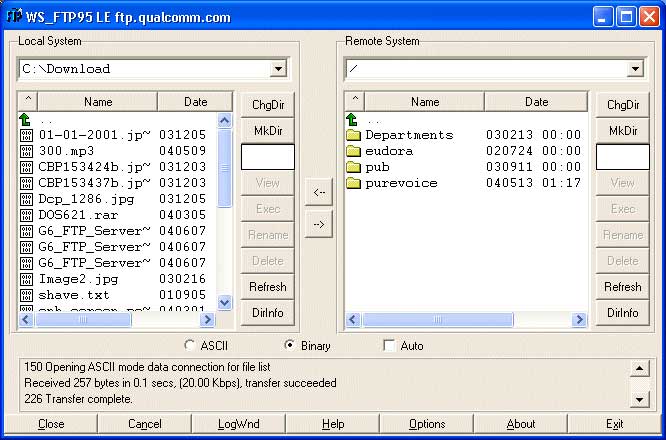666x440 pixels.
Task: Click the Exit button
Action: tap(614, 424)
